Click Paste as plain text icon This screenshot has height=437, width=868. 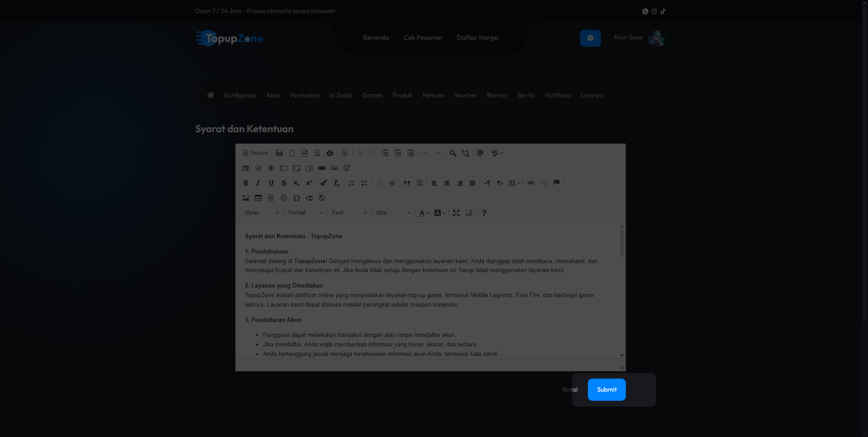click(x=398, y=153)
